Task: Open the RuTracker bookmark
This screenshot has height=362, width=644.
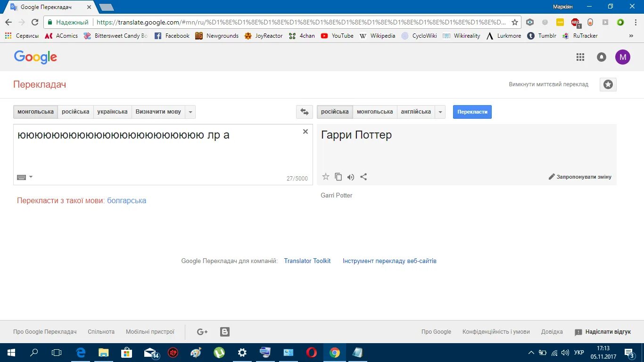Action: coord(580,36)
